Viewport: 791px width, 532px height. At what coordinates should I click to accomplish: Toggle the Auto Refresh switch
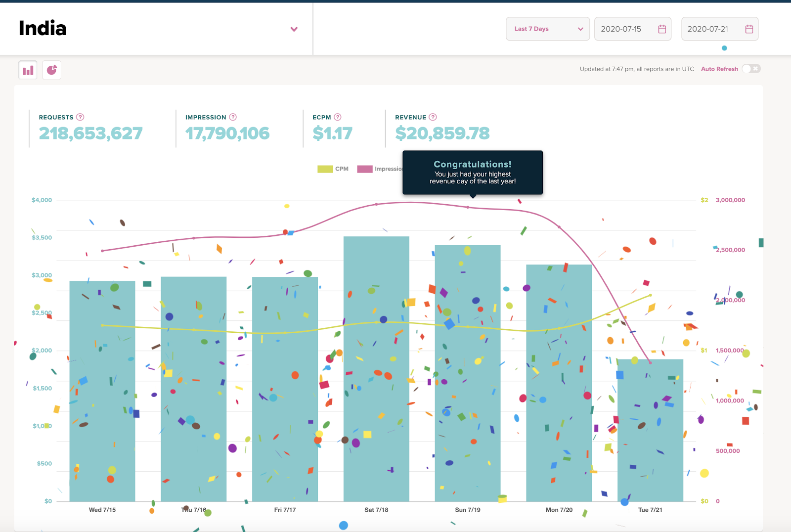(x=751, y=69)
